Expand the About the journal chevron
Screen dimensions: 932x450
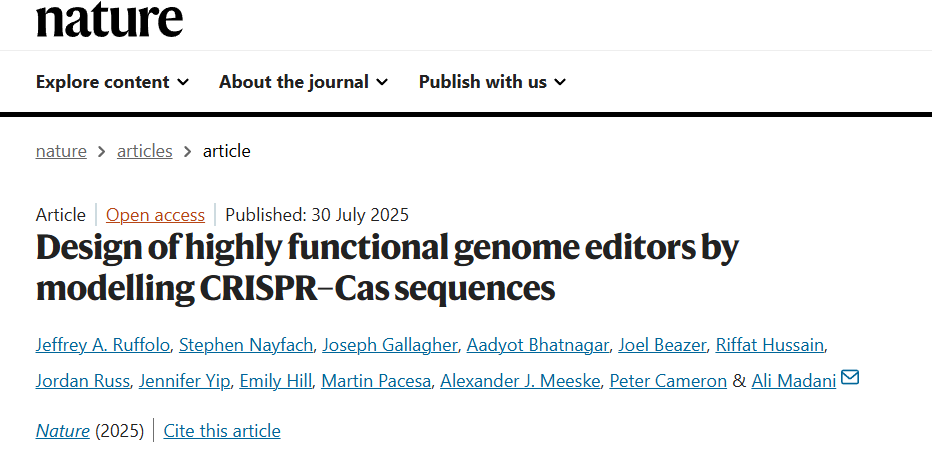click(382, 82)
